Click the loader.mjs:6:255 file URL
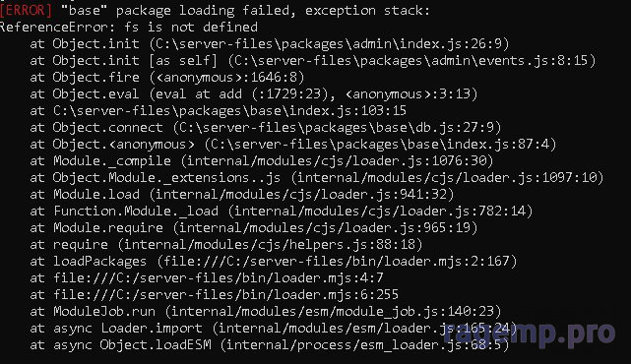The image size is (631, 364). pos(225,295)
